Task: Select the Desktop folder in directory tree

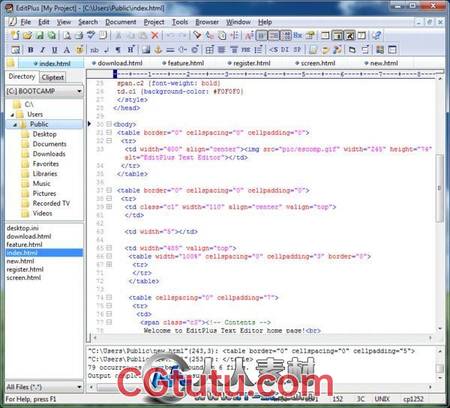Action: pyautogui.click(x=44, y=134)
